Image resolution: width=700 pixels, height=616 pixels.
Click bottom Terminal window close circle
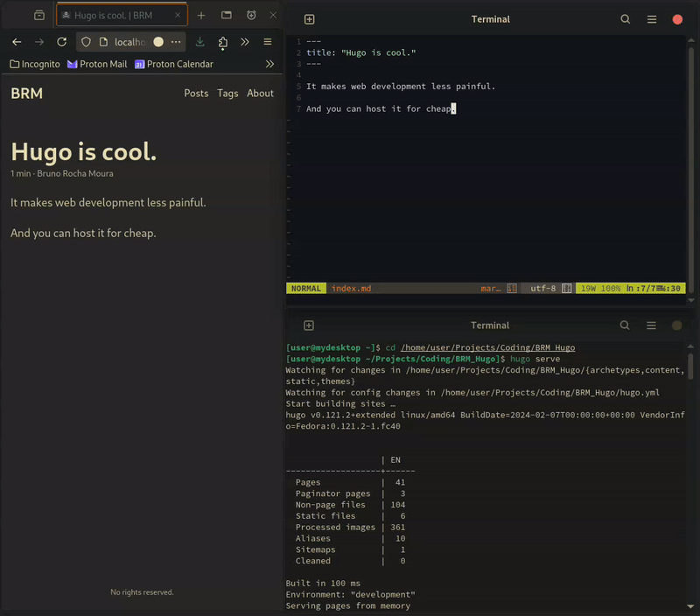pyautogui.click(x=676, y=325)
